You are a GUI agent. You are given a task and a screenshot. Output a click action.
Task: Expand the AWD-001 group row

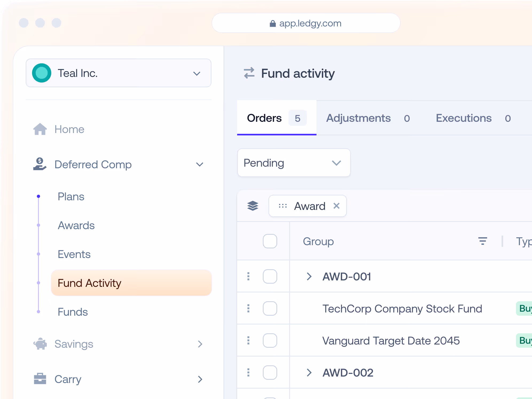pyautogui.click(x=309, y=276)
